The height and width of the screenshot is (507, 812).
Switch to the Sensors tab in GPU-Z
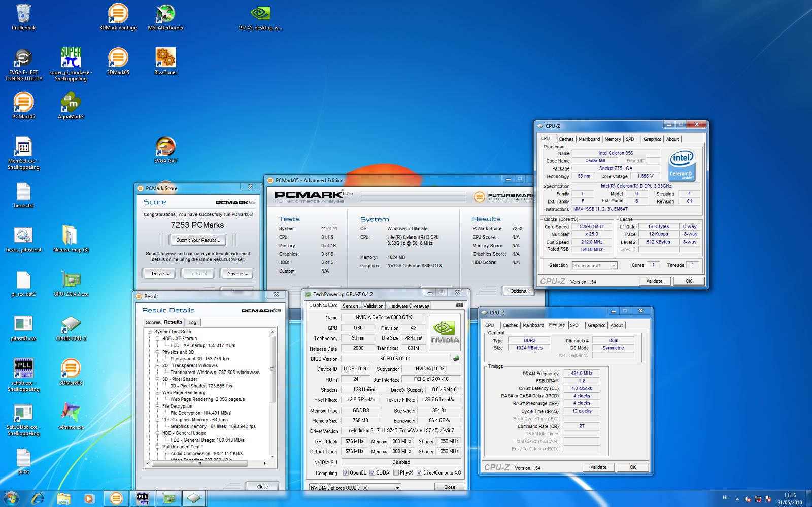[x=350, y=306]
